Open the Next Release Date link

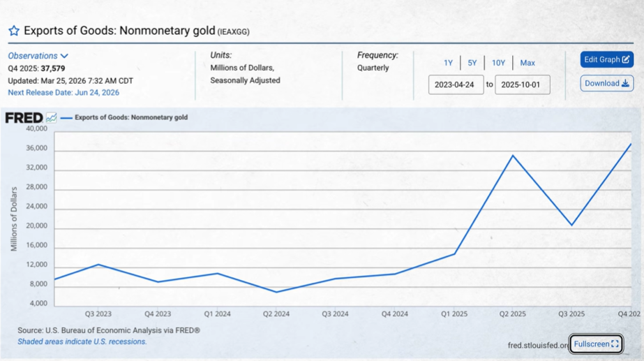[x=63, y=92]
